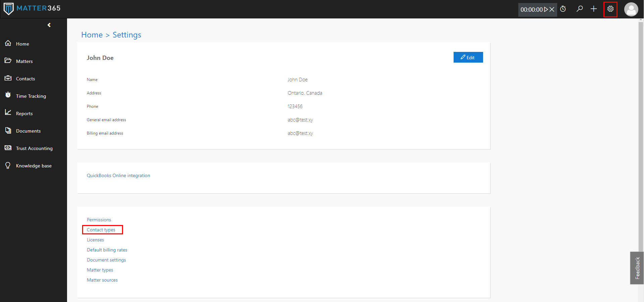Open the Matter sources link
644x302 pixels.
pos(102,280)
